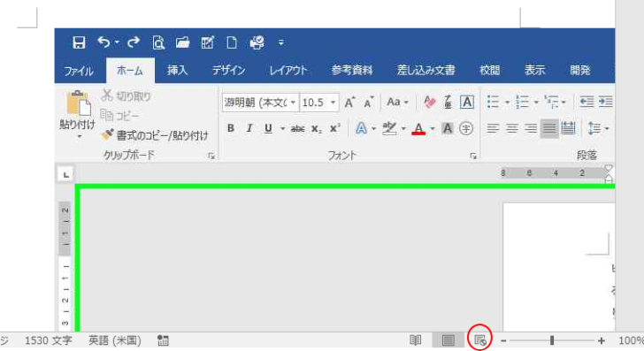Open the 校閲 tab
The height and width of the screenshot is (351, 644).
(489, 70)
